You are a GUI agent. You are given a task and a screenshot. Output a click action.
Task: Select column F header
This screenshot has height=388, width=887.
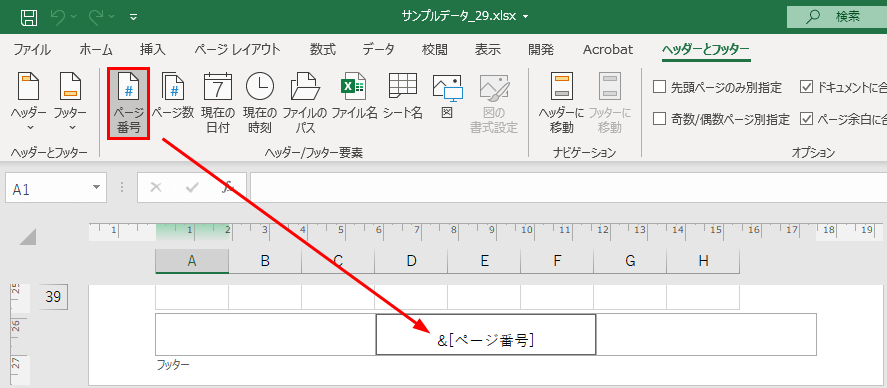click(557, 261)
